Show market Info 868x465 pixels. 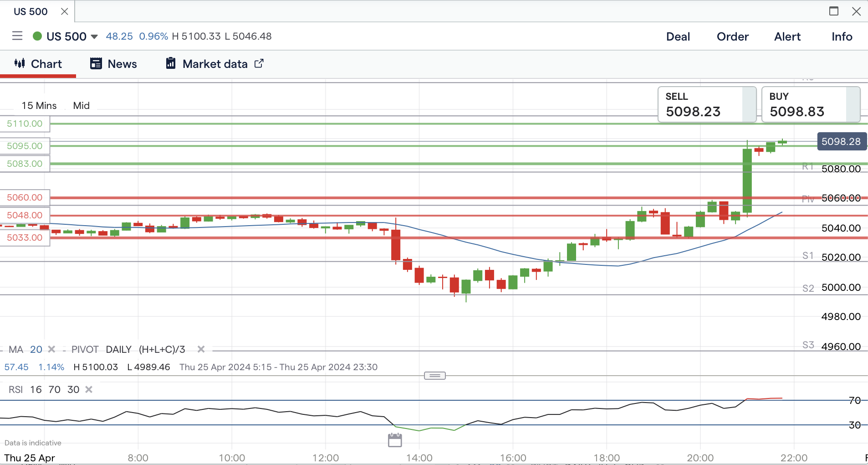click(842, 36)
